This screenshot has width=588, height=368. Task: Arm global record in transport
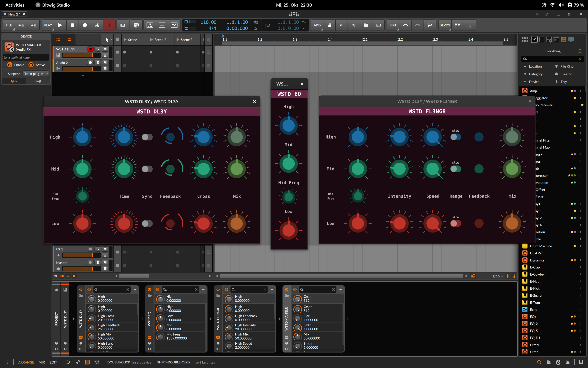(x=85, y=25)
